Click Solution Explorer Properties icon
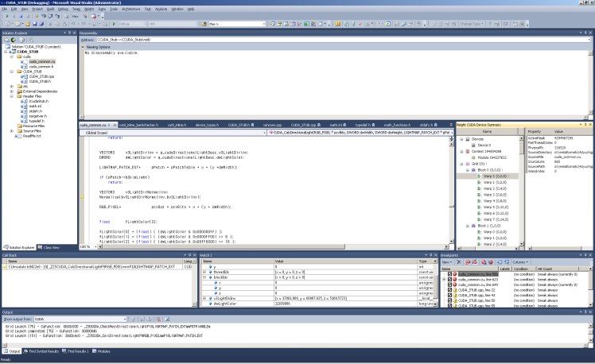Image resolution: width=595 pixels, height=364 pixels. [7, 40]
